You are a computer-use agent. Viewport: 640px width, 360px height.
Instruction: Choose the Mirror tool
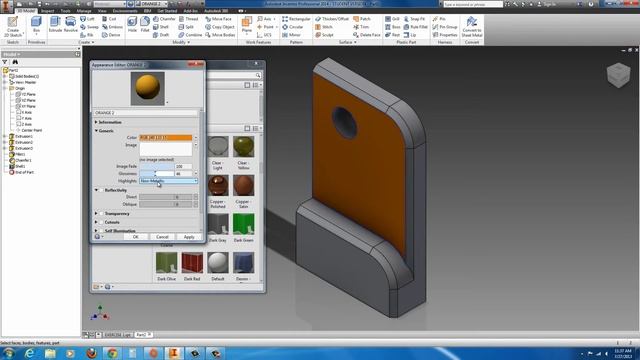(x=291, y=35)
